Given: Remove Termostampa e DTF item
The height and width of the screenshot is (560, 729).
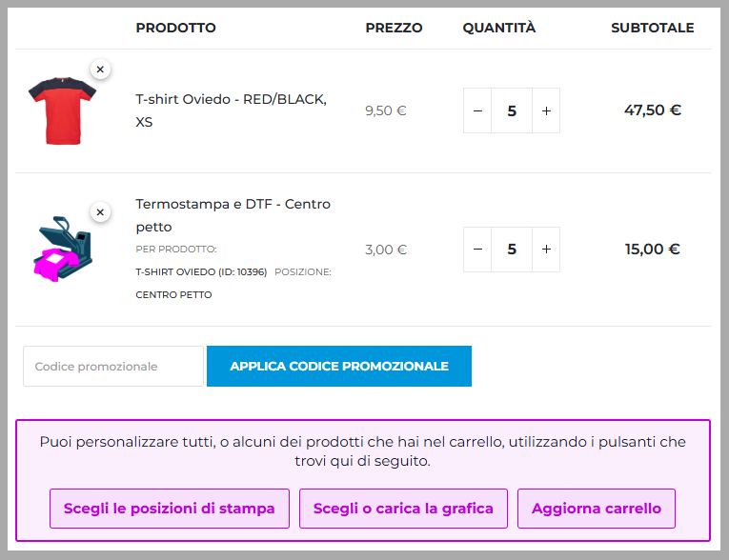Looking at the screenshot, I should click(x=100, y=211).
